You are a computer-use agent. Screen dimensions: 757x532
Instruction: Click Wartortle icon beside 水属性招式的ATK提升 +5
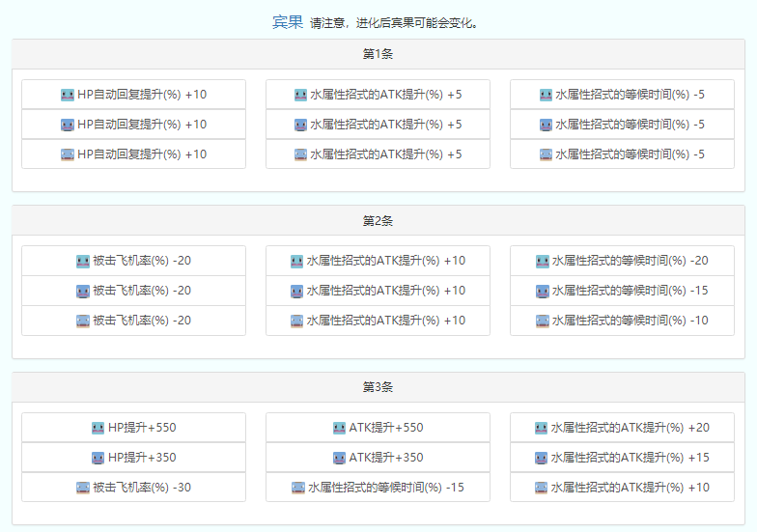[x=301, y=125]
